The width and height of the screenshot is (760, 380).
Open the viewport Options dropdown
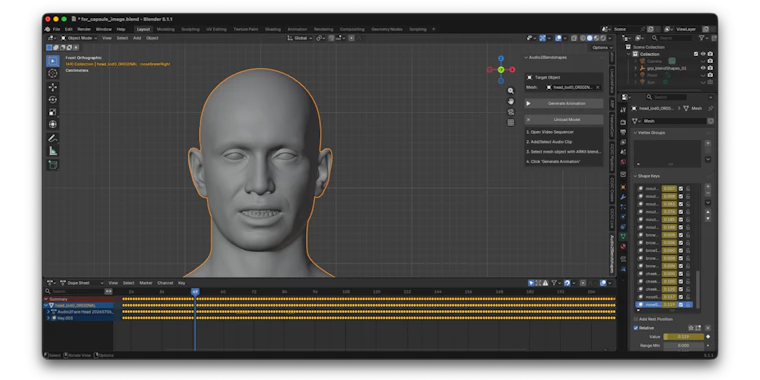click(602, 48)
